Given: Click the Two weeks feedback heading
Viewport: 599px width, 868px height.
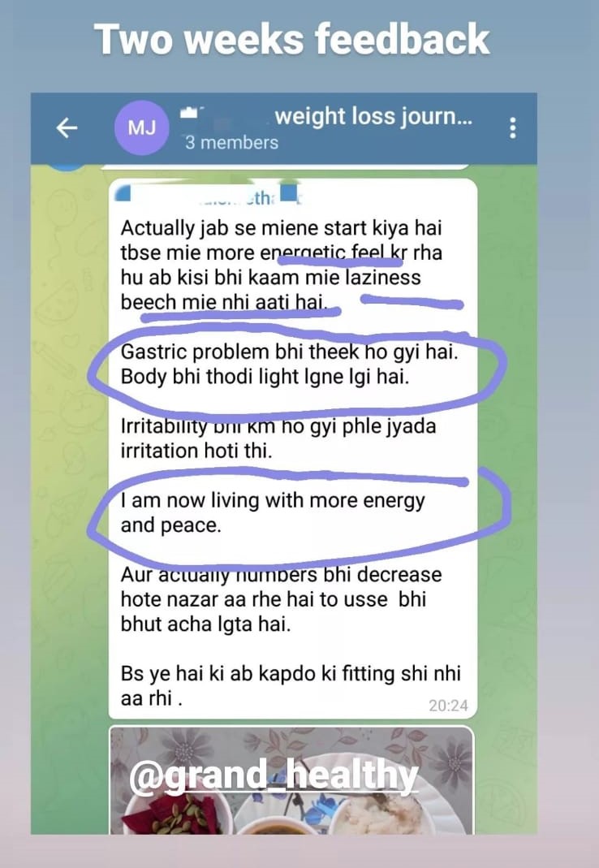Looking at the screenshot, I should (x=291, y=39).
